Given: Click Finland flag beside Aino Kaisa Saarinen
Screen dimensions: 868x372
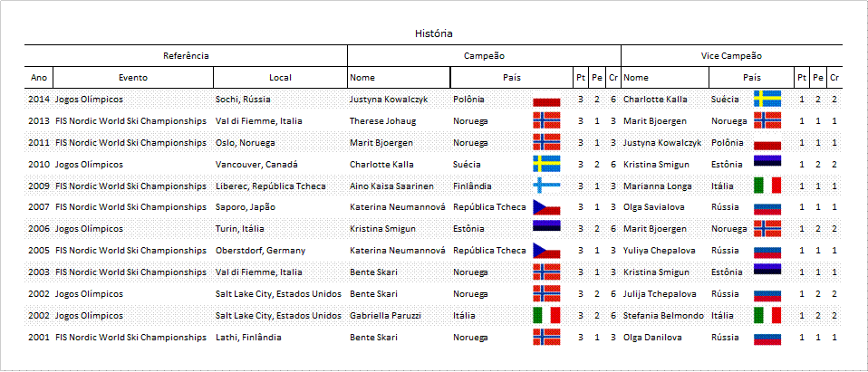Looking at the screenshot, I should (546, 185).
